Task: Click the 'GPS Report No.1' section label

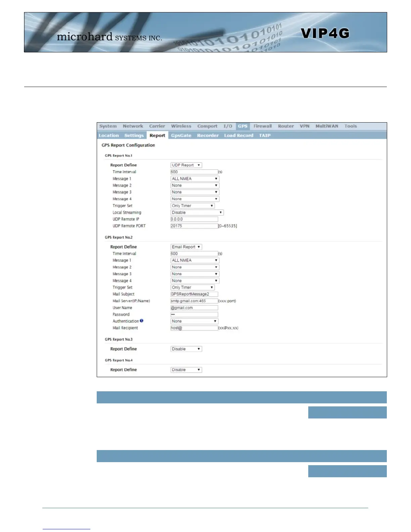Action: click(119, 156)
